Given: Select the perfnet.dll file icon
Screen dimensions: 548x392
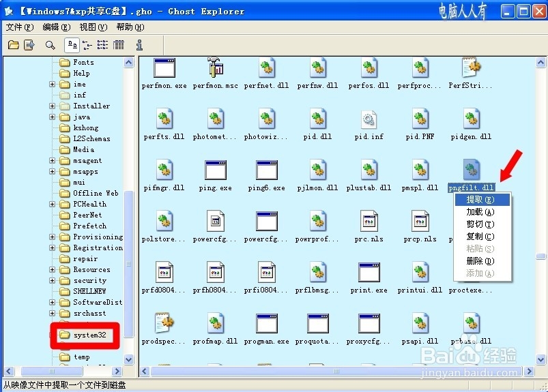Looking at the screenshot, I should tap(267, 67).
